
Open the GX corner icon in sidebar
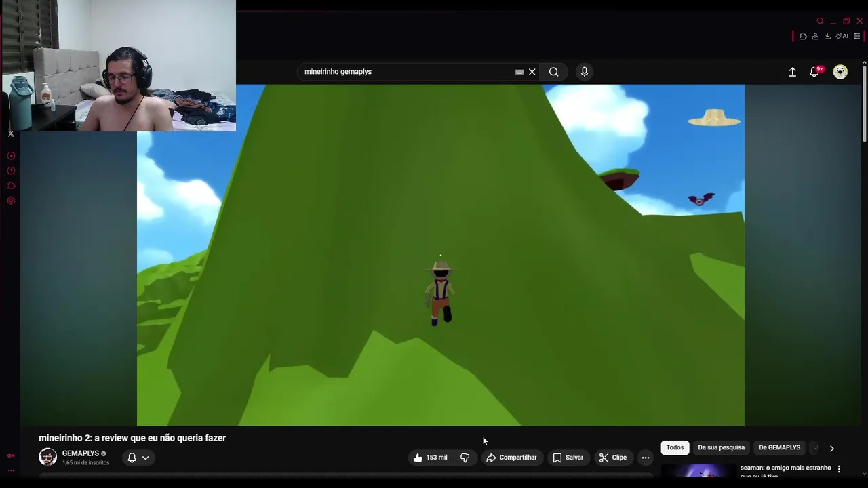pos(11,456)
